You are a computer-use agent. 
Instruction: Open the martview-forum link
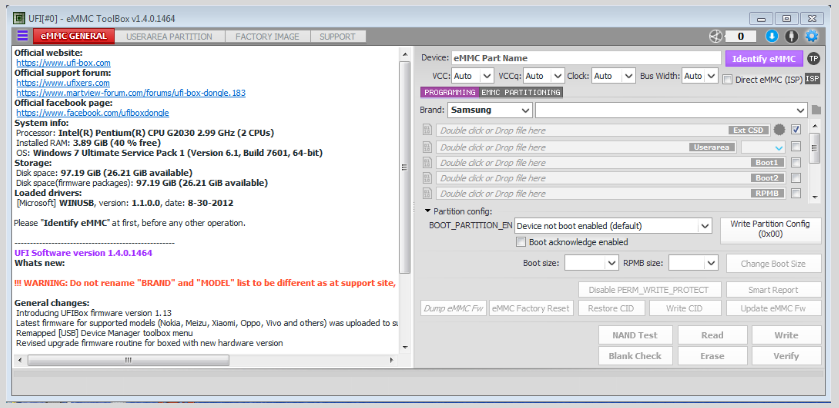click(131, 93)
